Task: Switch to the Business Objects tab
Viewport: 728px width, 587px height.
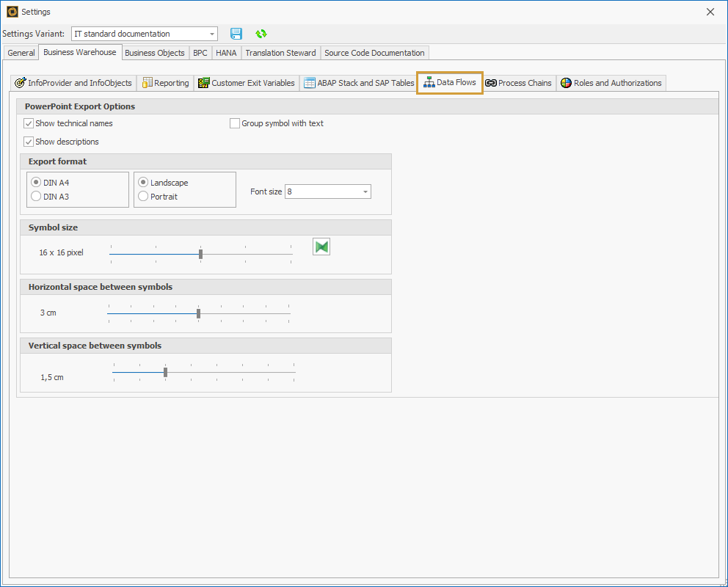Action: click(x=155, y=53)
